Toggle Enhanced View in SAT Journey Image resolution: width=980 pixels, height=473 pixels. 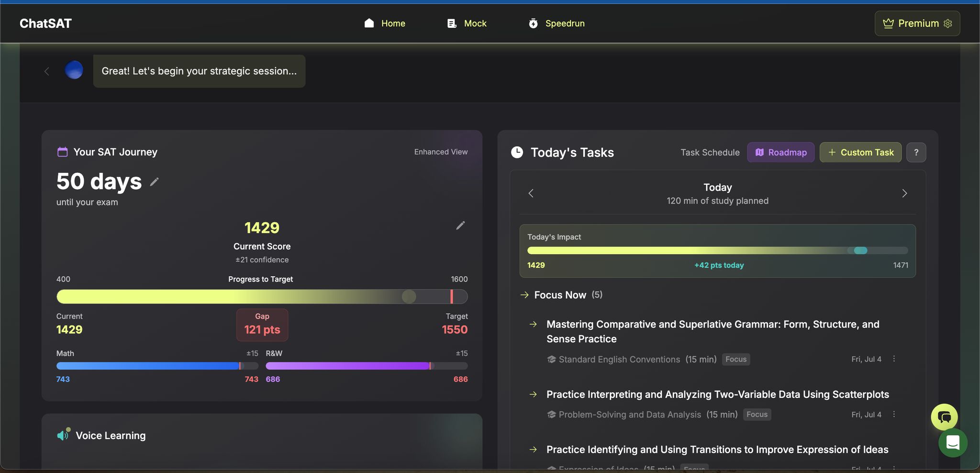coord(441,152)
